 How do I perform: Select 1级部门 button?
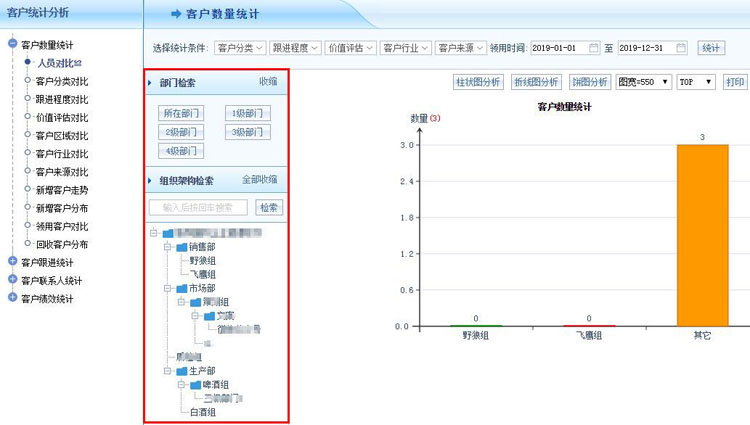pos(247,113)
